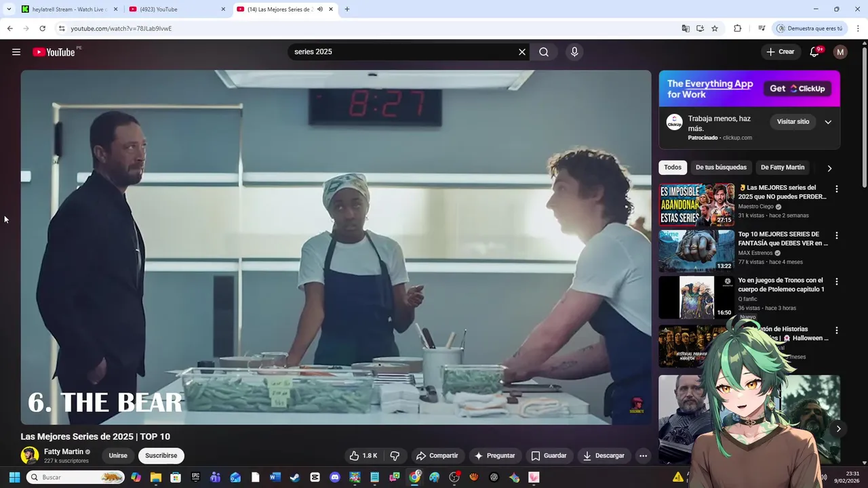The width and height of the screenshot is (868, 488).
Task: Run search with the magnifier button
Action: point(544,52)
